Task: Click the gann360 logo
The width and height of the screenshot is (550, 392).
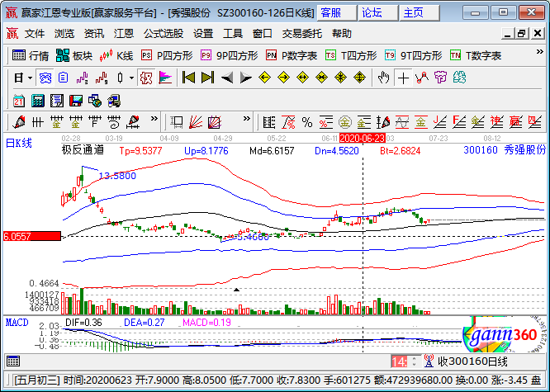Action: 503,334
